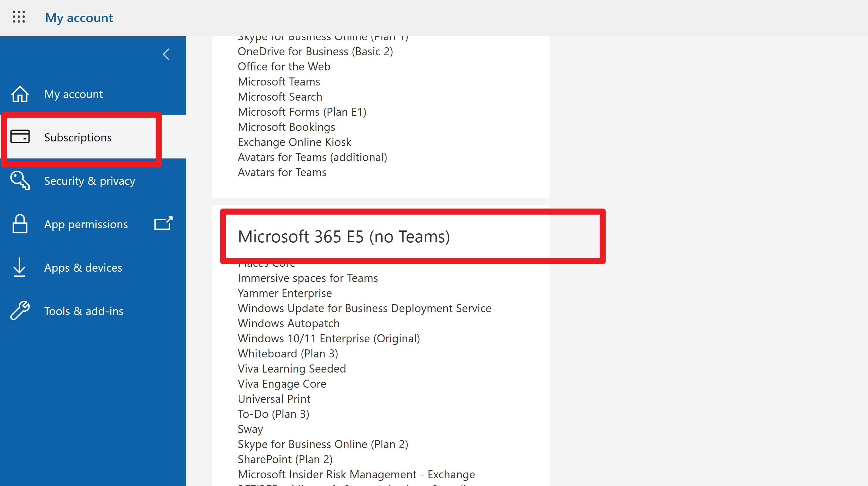Screen dimensions: 868x486
Task: Click Microsoft Teams in the services list
Action: pyautogui.click(x=279, y=82)
